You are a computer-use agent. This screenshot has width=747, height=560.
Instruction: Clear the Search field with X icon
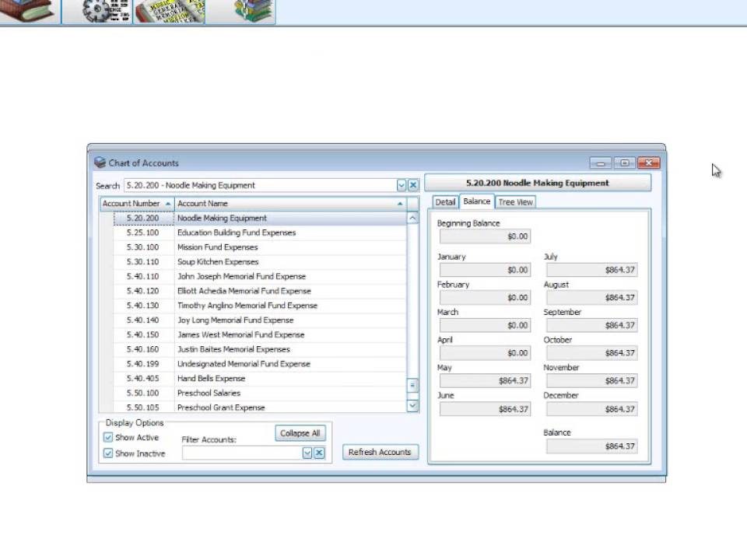pyautogui.click(x=413, y=185)
